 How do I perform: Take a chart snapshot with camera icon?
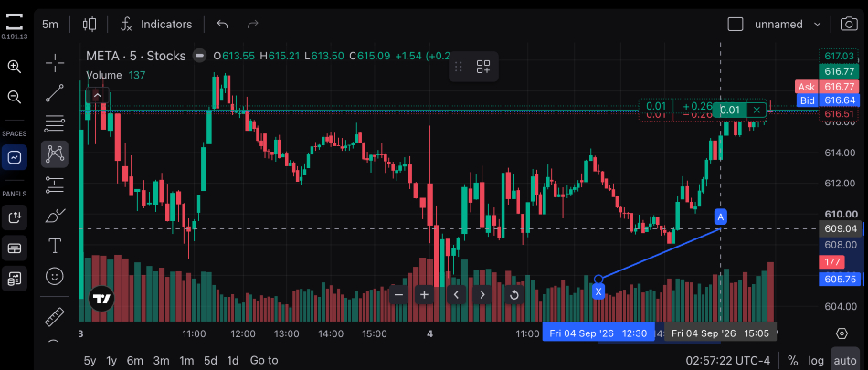[849, 25]
